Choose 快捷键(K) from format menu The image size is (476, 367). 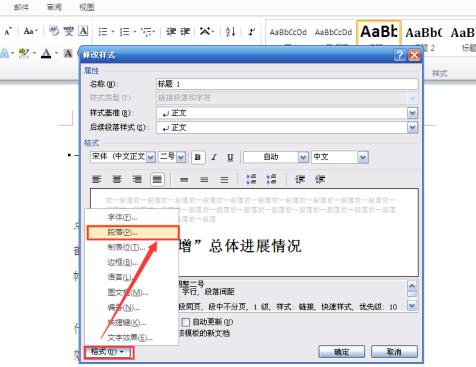coord(132,322)
